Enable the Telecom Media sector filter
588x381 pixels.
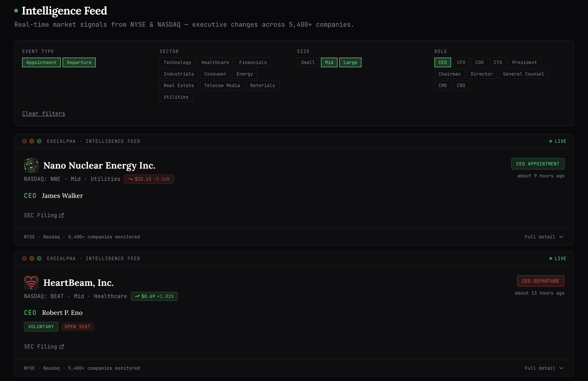point(222,85)
